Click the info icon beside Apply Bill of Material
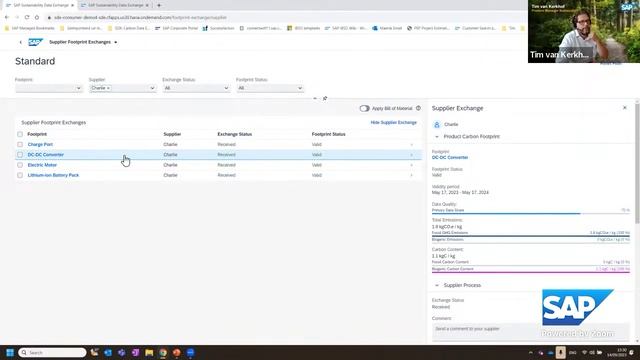 418,108
